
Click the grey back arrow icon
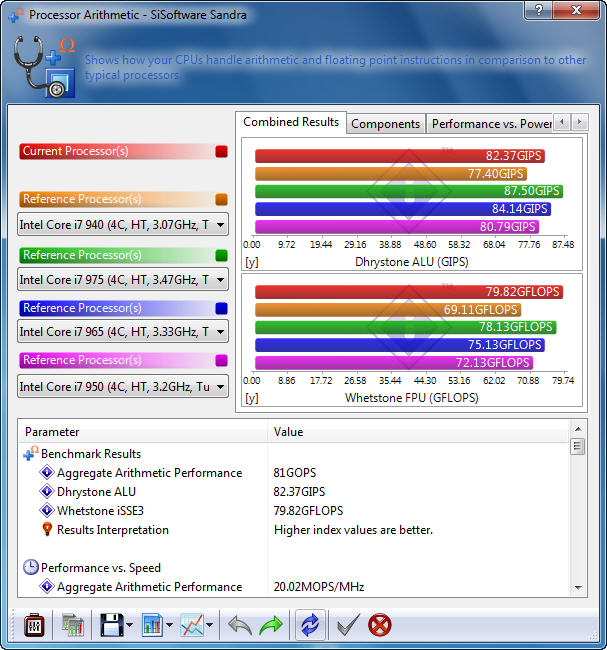coord(240,625)
